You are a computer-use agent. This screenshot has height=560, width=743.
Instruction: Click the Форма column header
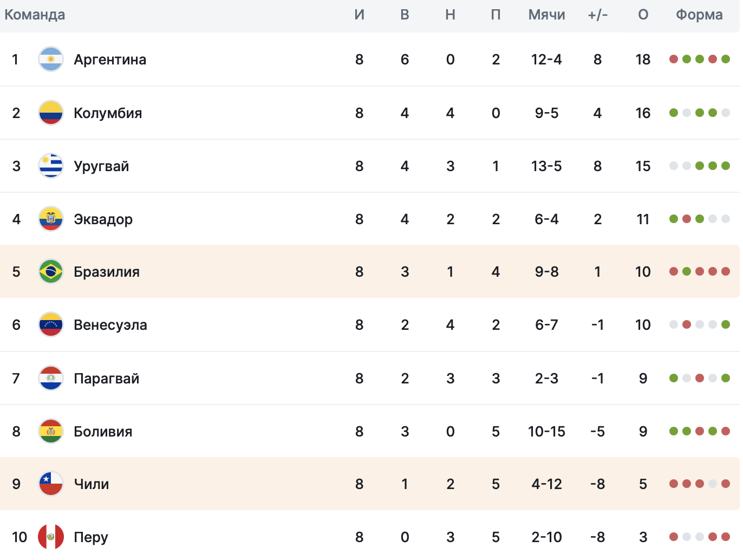[699, 15]
